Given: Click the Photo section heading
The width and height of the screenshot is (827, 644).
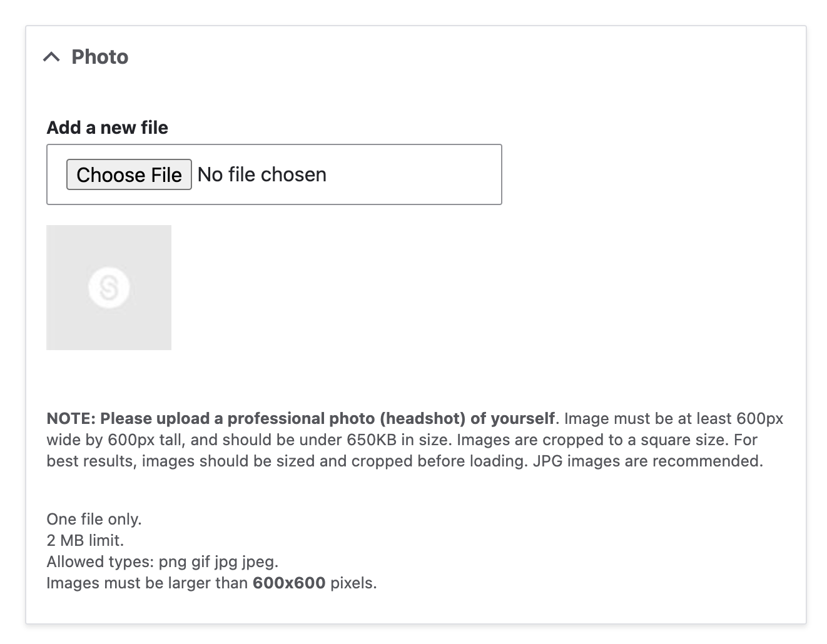Looking at the screenshot, I should pyautogui.click(x=100, y=57).
